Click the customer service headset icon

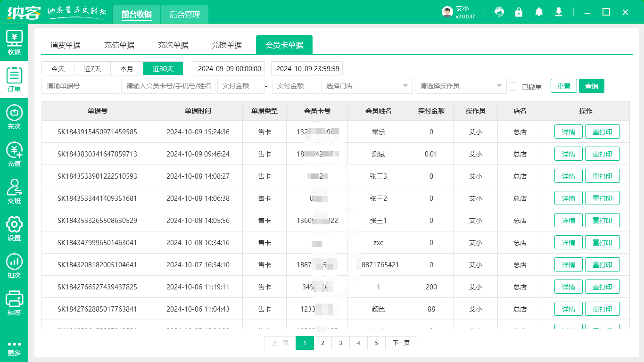point(499,12)
